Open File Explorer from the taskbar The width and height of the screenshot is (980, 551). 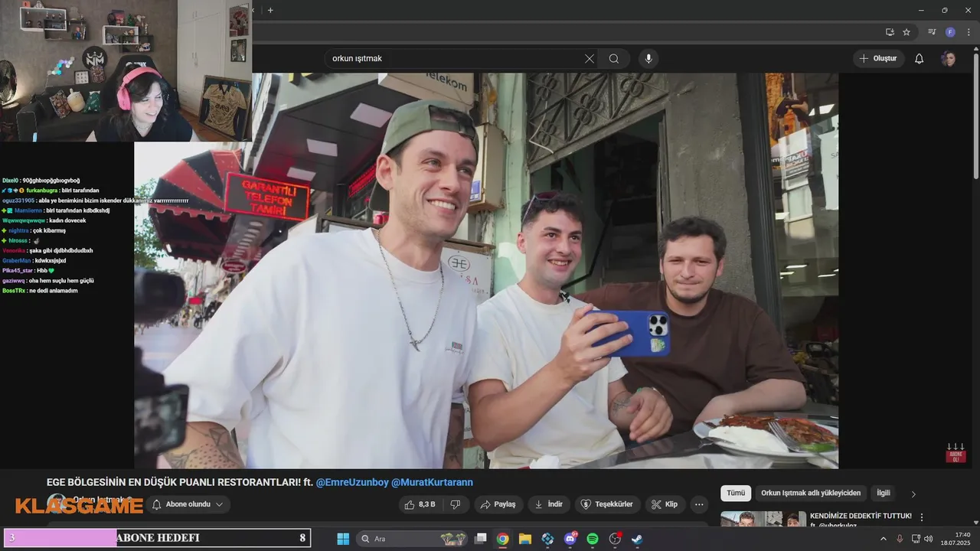[524, 539]
